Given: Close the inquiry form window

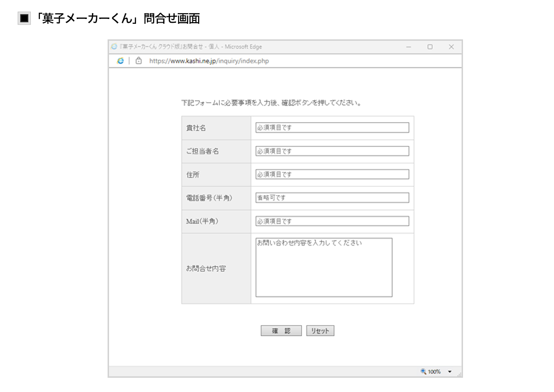Looking at the screenshot, I should 451,47.
